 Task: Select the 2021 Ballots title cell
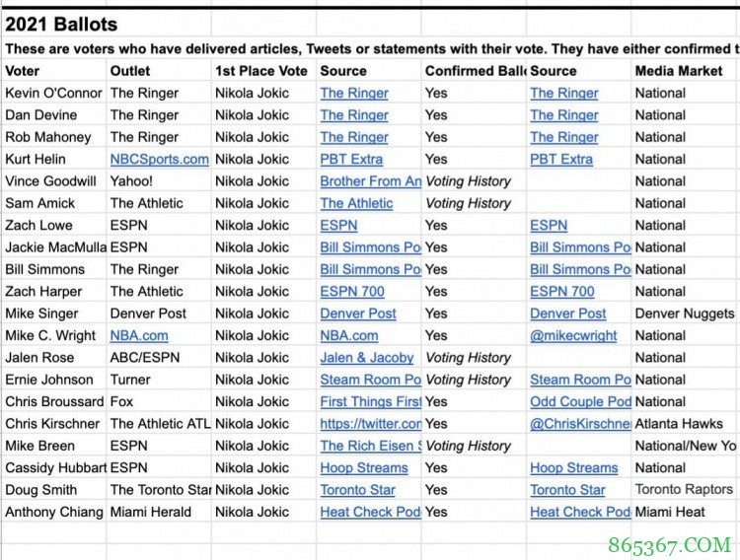[x=61, y=25]
